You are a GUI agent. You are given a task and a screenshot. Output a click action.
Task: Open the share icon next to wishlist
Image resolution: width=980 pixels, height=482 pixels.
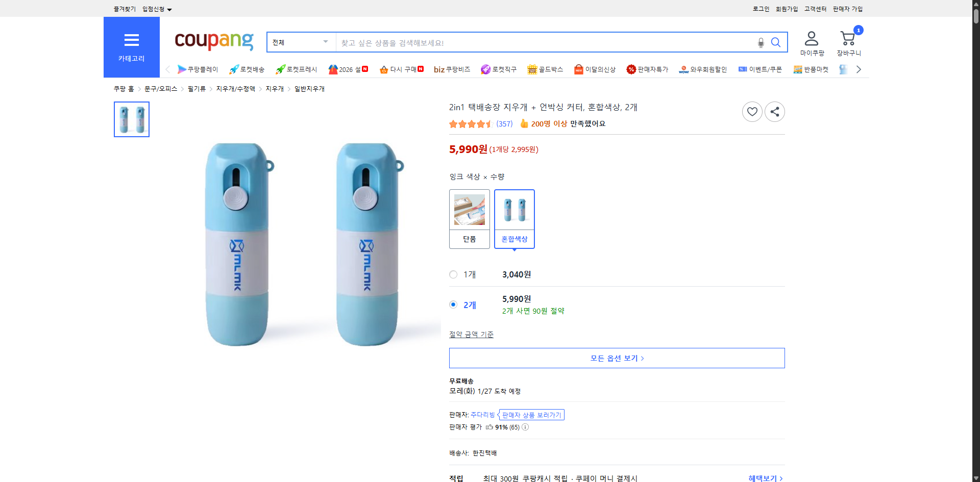pos(774,111)
